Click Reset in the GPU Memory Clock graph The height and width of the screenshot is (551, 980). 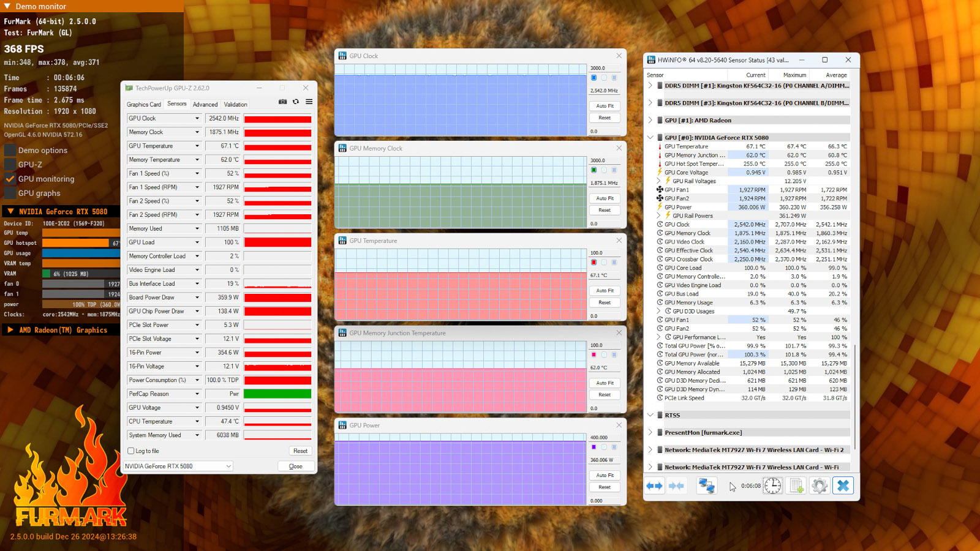pyautogui.click(x=605, y=210)
